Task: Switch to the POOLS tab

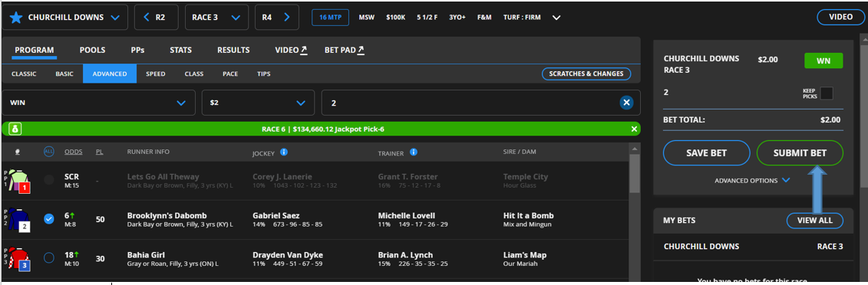Action: click(x=92, y=50)
